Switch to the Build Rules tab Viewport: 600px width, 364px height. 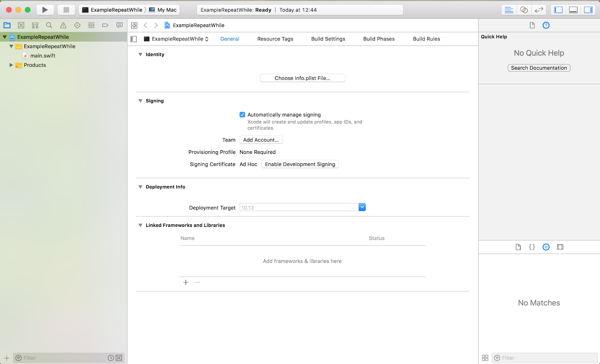pos(426,39)
